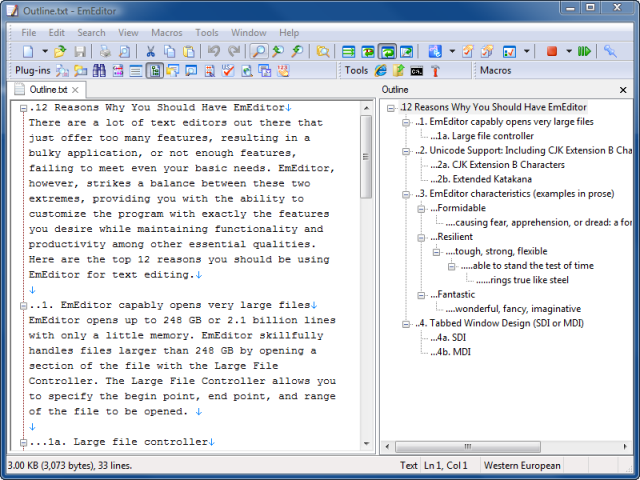This screenshot has height=480, width=640.
Task: Toggle the No Wrap mode icon
Action: point(348,51)
